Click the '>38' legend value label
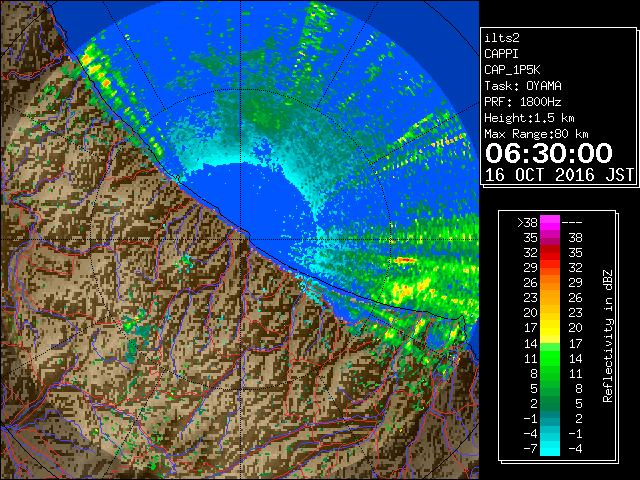Image resolution: width=640 pixels, height=480 pixels. click(527, 223)
